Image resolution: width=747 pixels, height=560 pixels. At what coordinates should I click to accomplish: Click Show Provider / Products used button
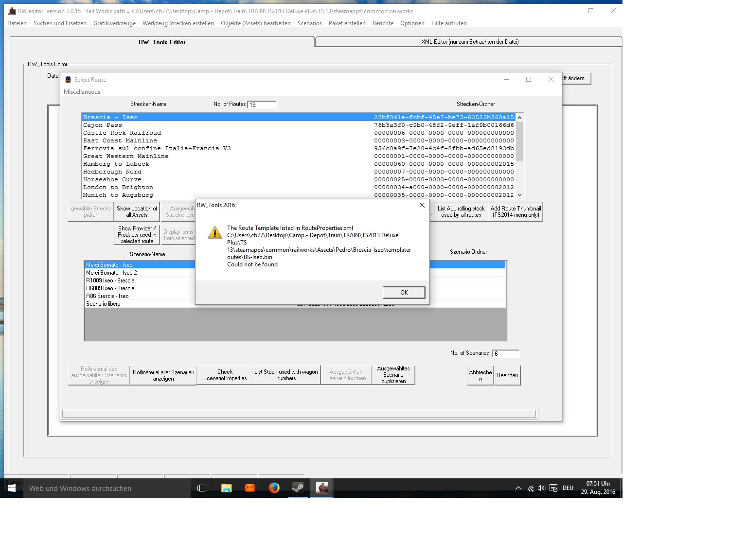coord(137,234)
